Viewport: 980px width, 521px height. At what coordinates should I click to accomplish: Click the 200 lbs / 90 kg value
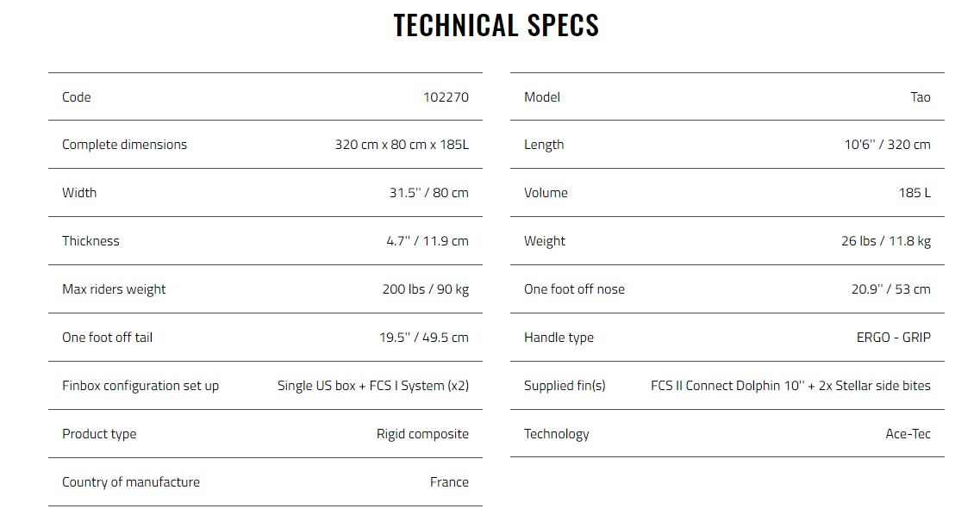pyautogui.click(x=426, y=289)
